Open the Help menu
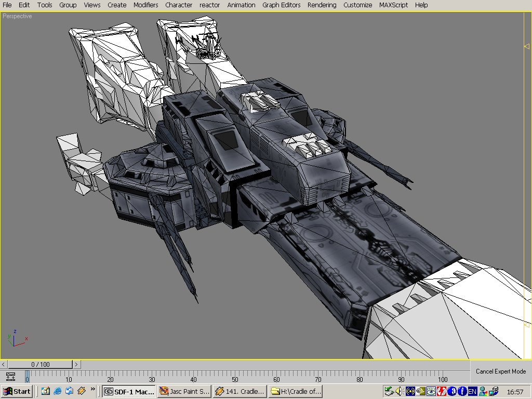532x399 pixels. point(421,5)
